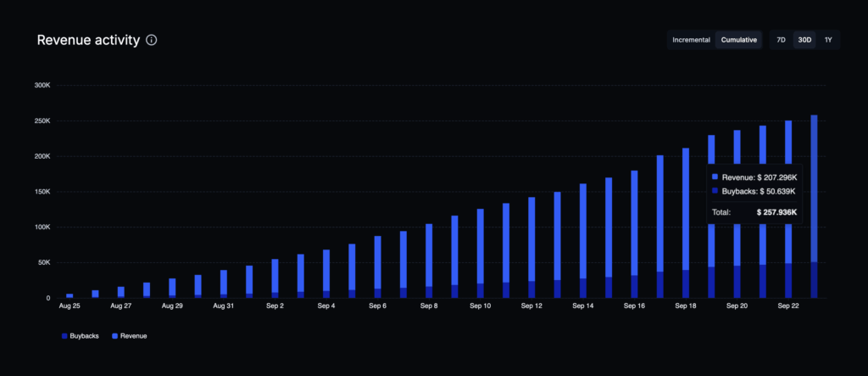This screenshot has width=868, height=376.
Task: Click the Buybacks legend color square
Action: [x=65, y=336]
